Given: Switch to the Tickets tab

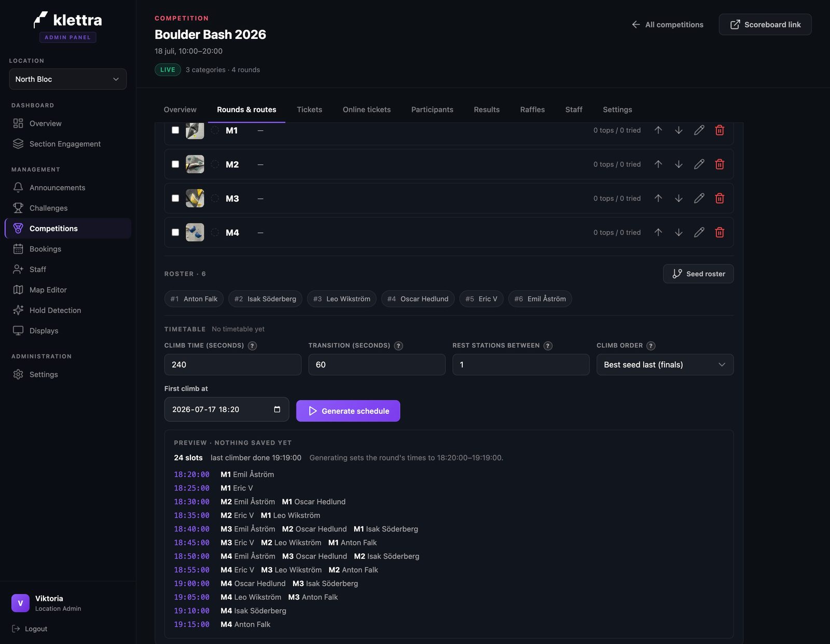Looking at the screenshot, I should 309,109.
